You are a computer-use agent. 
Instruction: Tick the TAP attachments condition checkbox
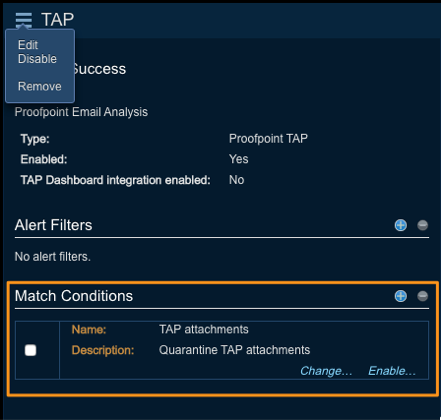click(31, 350)
